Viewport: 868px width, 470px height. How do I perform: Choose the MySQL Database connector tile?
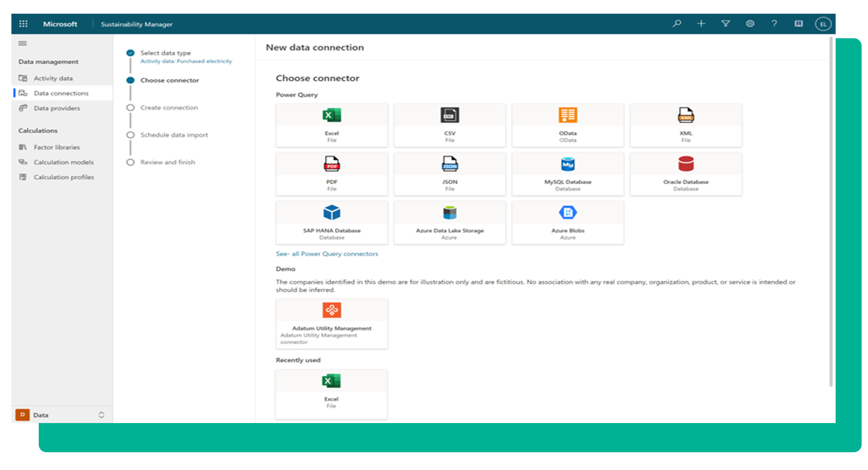pyautogui.click(x=567, y=174)
